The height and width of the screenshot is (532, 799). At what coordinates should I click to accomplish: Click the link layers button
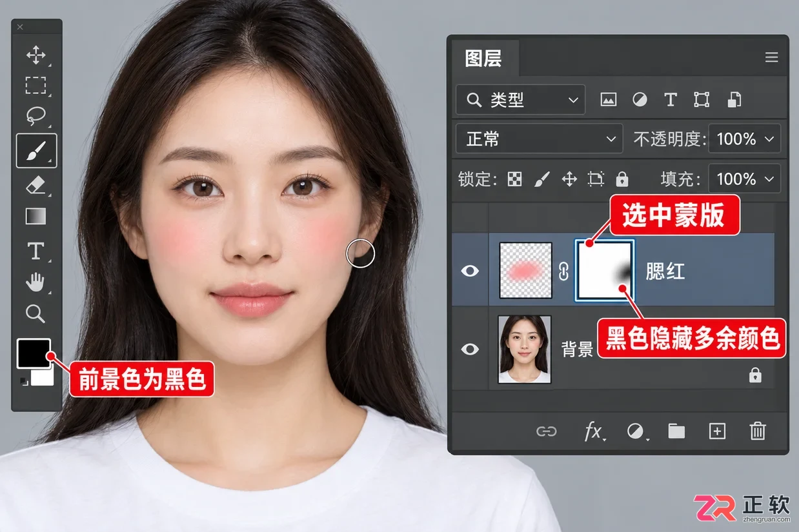[x=547, y=431]
